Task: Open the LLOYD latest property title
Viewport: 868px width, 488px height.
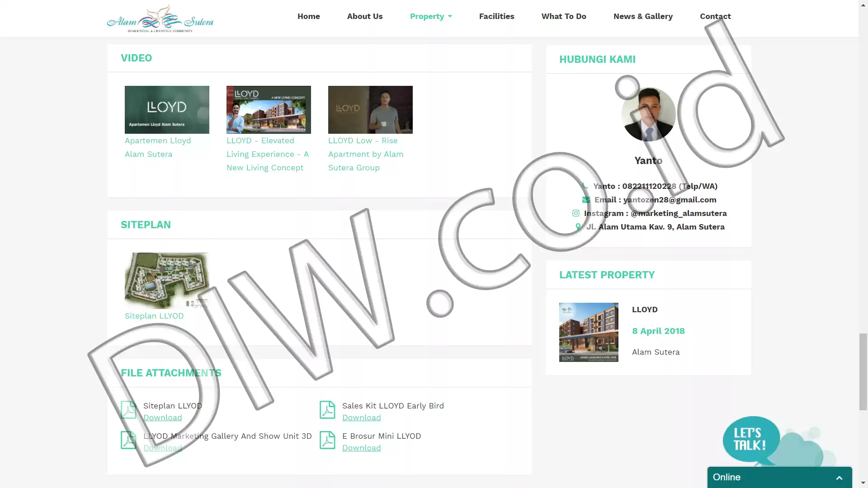Action: click(x=645, y=310)
